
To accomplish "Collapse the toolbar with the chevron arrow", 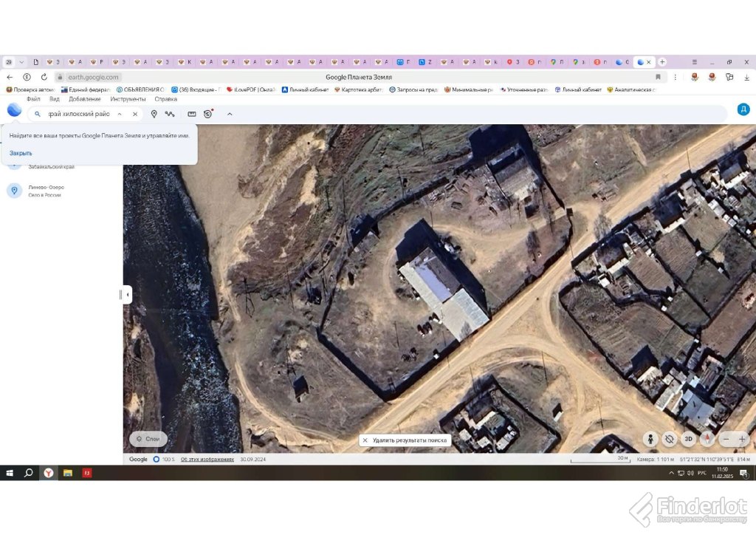I will point(230,114).
